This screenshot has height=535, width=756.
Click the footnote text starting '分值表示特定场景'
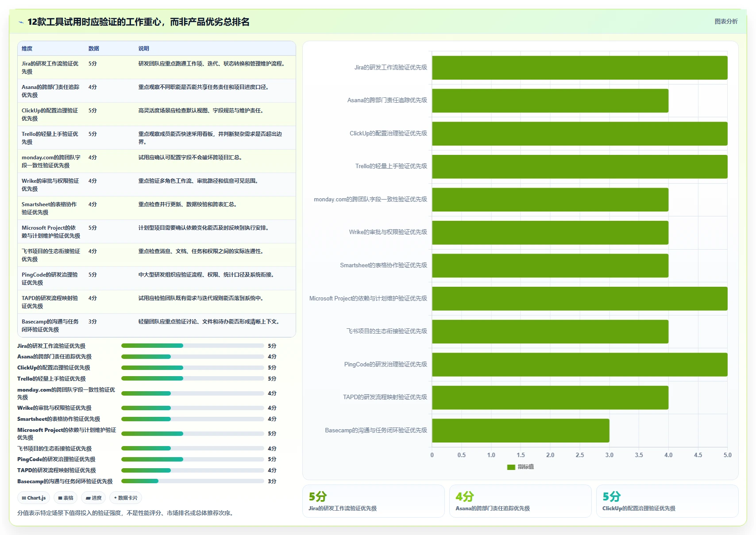tap(126, 513)
